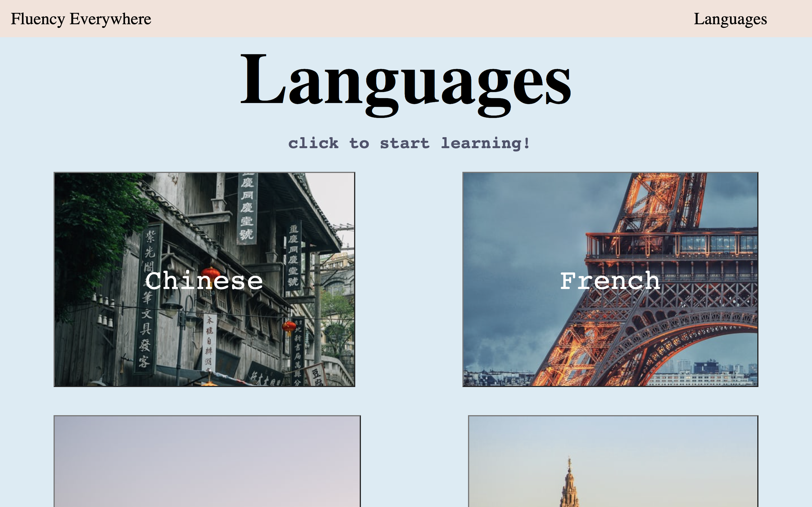Open the bottom-right card showing tower spire
Image resolution: width=812 pixels, height=507 pixels.
[613, 461]
